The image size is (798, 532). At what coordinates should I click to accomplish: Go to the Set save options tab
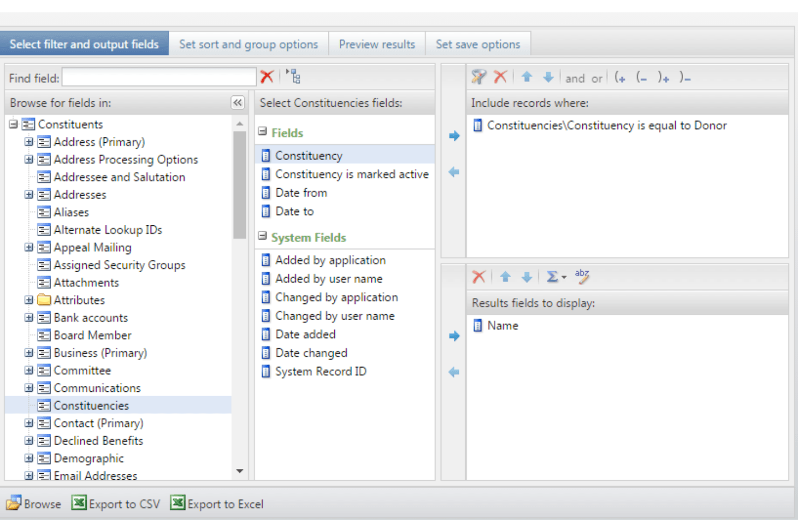click(478, 44)
